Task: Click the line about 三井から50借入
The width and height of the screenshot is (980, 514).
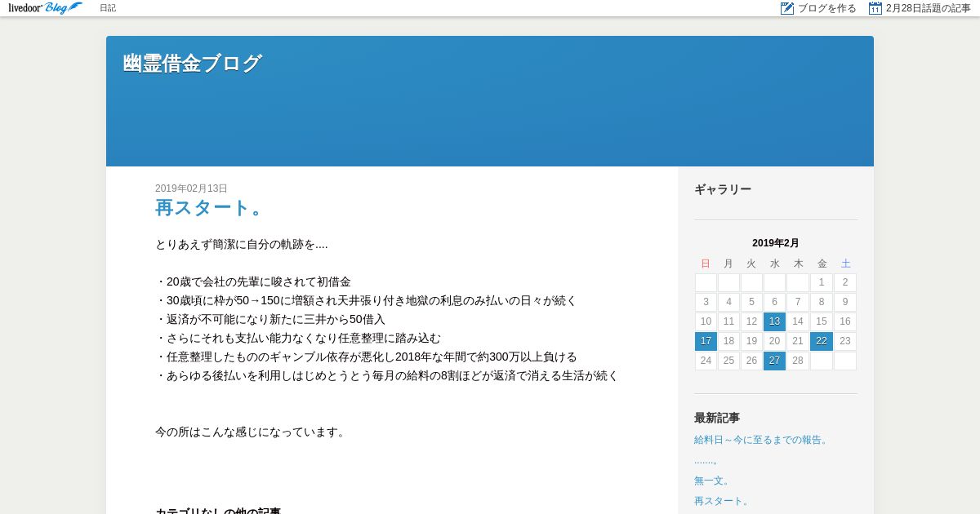Action: [270, 319]
